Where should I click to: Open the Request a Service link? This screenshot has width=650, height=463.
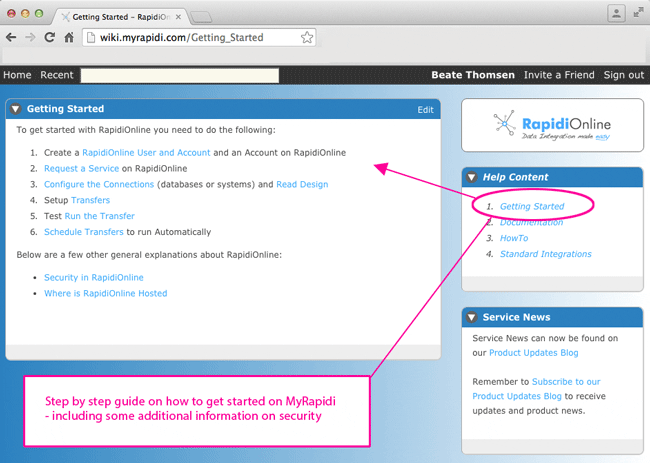[x=81, y=168]
